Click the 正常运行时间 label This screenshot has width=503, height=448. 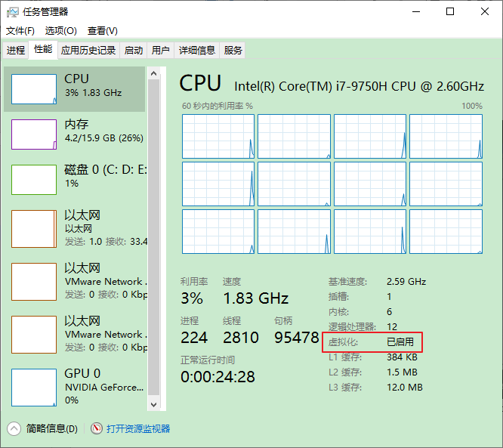point(208,360)
